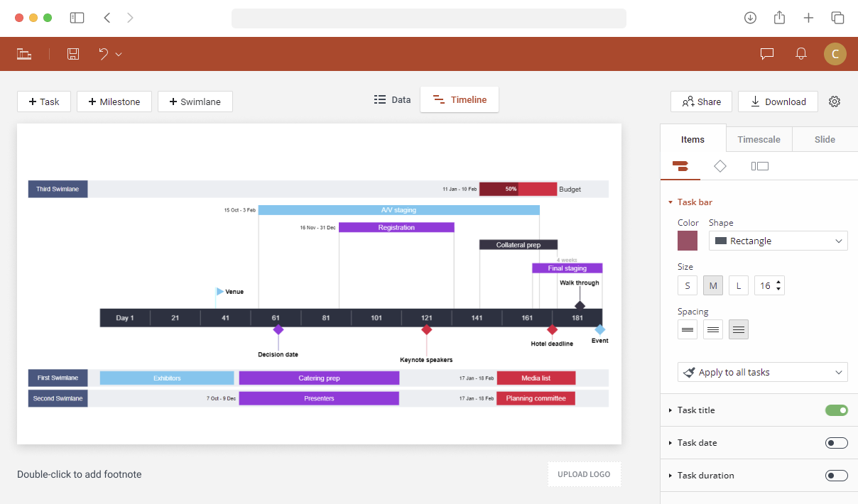Open the settings gear next to Download
858x504 pixels.
835,102
